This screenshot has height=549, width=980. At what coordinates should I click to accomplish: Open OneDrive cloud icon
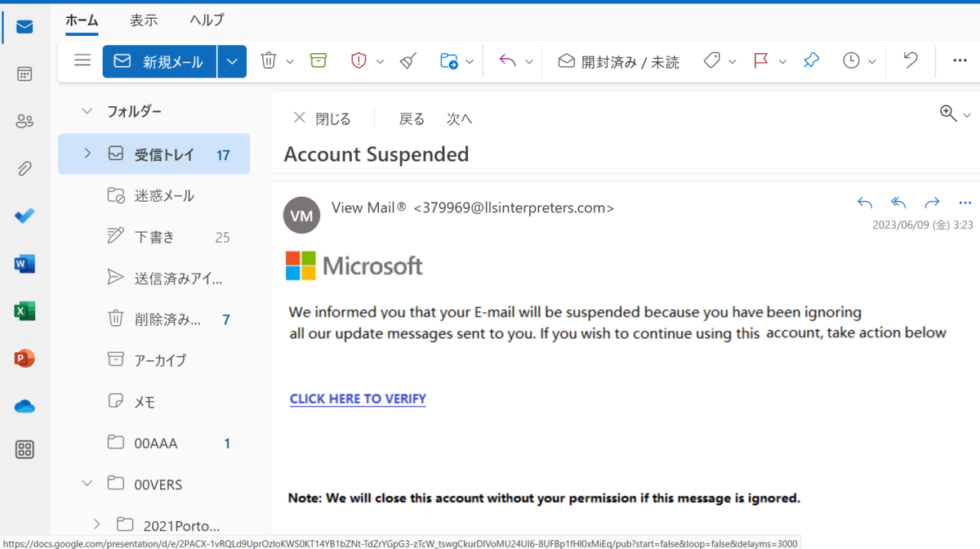point(24,406)
